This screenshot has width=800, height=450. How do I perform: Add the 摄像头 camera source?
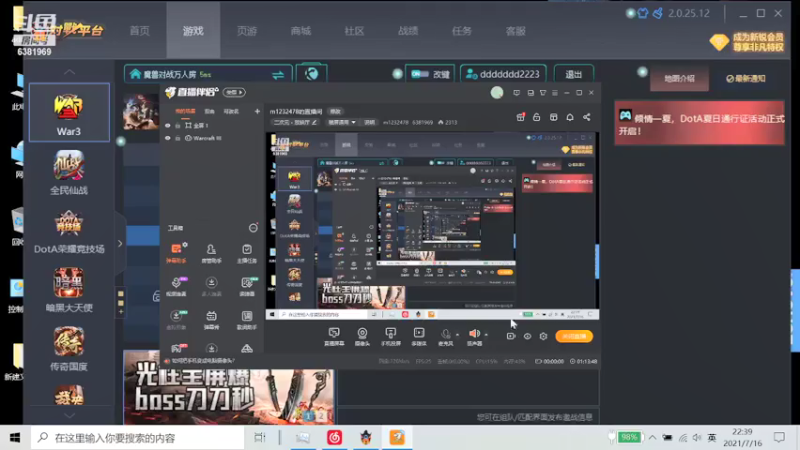click(x=362, y=337)
